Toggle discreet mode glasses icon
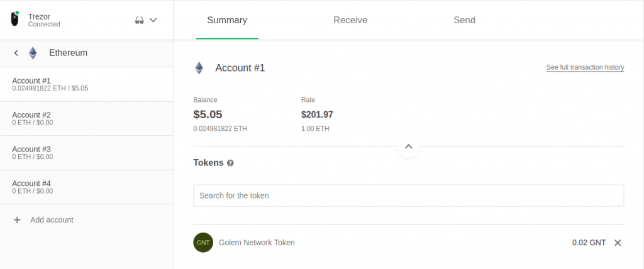Image resolution: width=644 pixels, height=269 pixels. click(x=140, y=20)
